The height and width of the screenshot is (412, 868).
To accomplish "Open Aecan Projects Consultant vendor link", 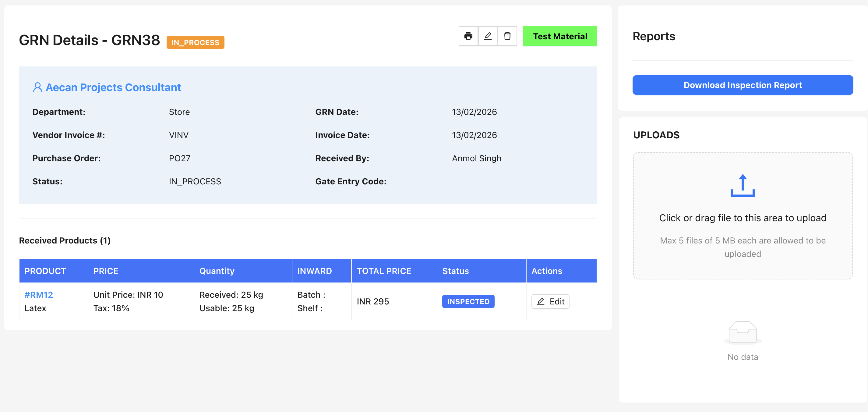I will click(x=113, y=87).
